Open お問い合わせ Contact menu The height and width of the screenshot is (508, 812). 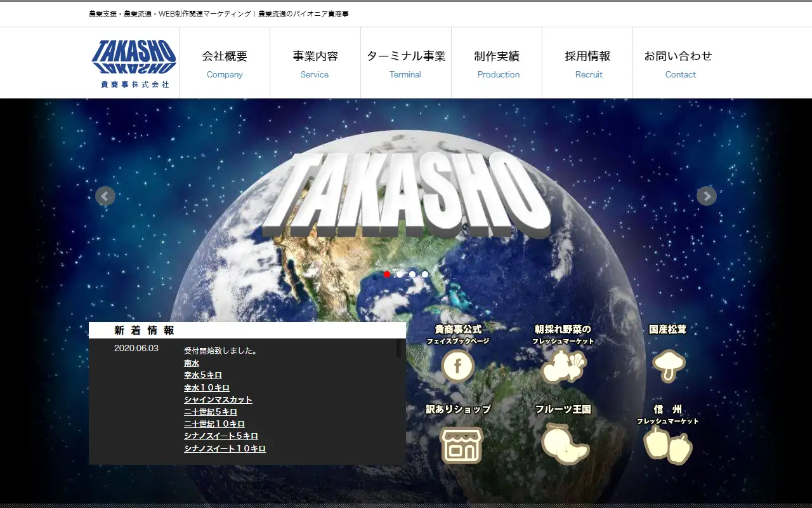pyautogui.click(x=678, y=63)
